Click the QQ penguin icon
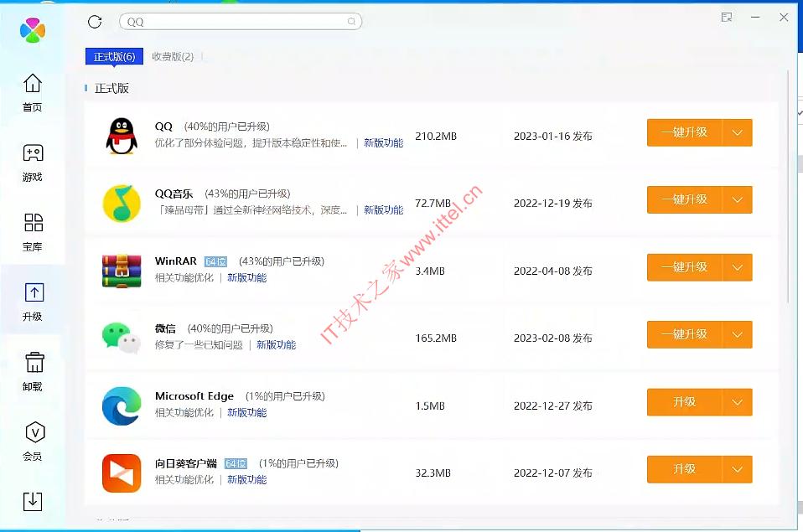Image resolution: width=803 pixels, height=532 pixels. click(122, 137)
